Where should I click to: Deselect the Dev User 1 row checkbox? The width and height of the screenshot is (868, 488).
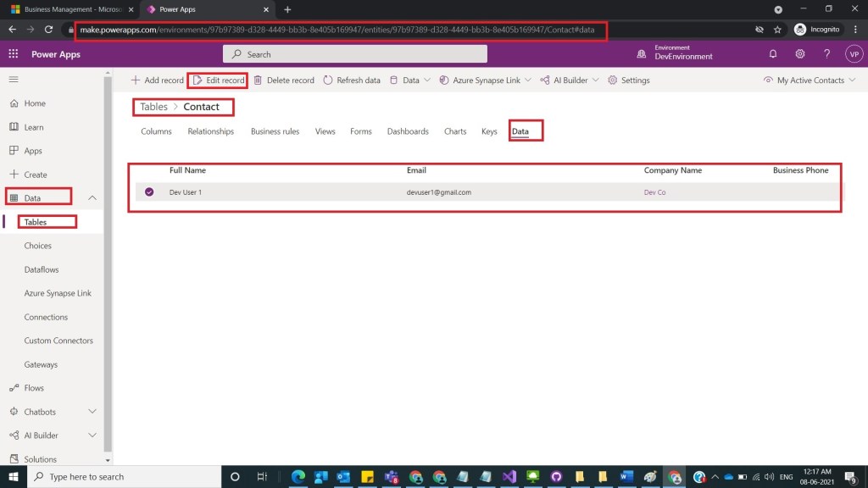149,192
